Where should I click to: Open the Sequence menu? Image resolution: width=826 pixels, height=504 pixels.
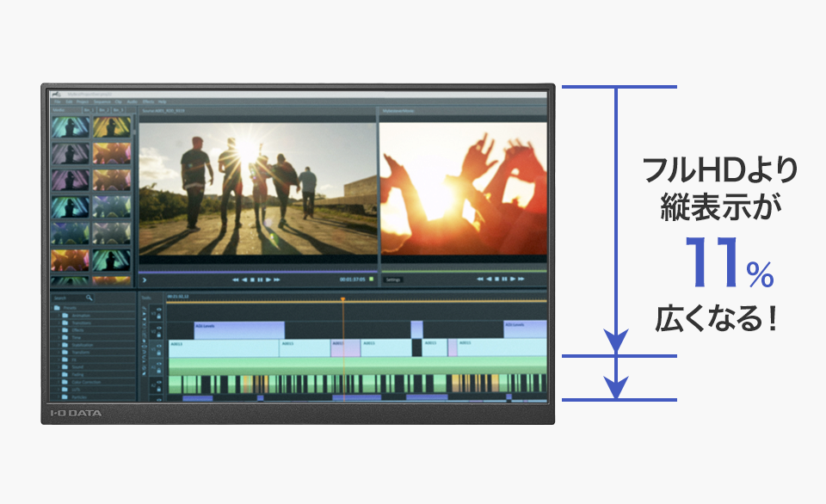pyautogui.click(x=101, y=101)
